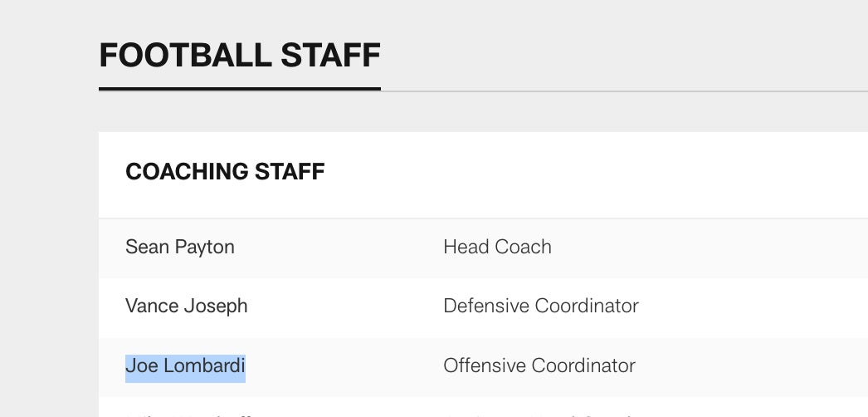Click the last name Payton
The height and width of the screenshot is (417, 868).
coord(205,247)
